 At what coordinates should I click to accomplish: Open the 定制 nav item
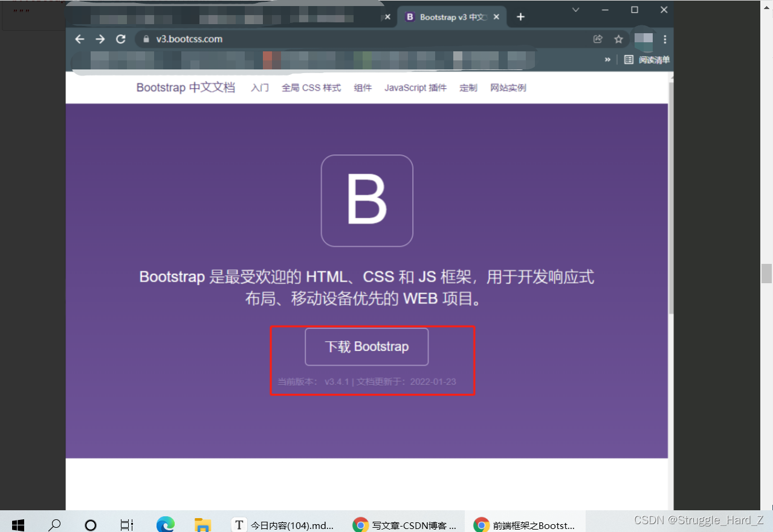click(x=468, y=88)
